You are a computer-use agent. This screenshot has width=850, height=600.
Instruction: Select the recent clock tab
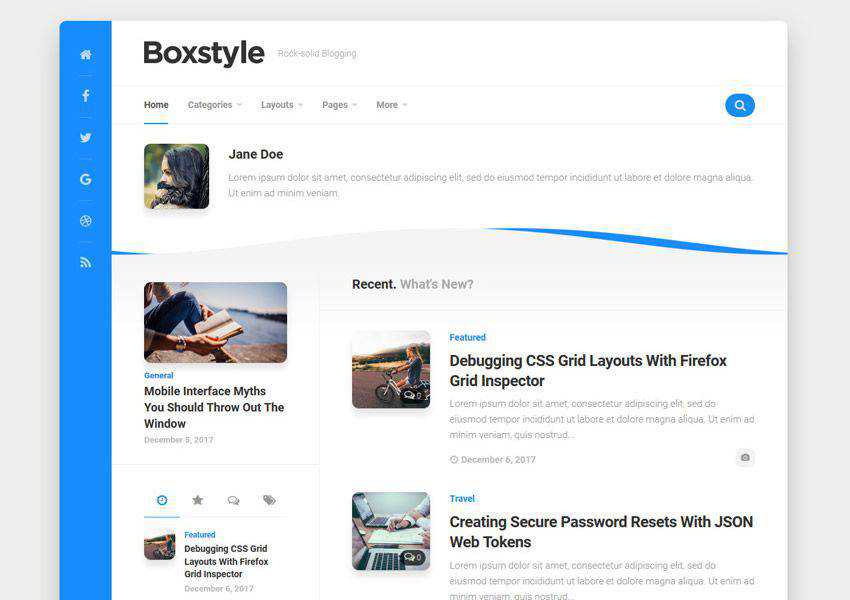point(162,500)
